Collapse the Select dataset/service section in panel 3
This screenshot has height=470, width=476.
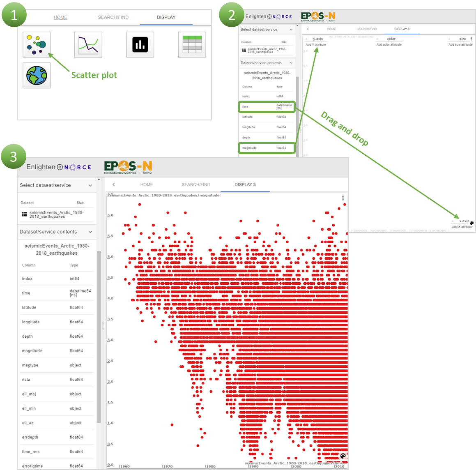click(90, 185)
